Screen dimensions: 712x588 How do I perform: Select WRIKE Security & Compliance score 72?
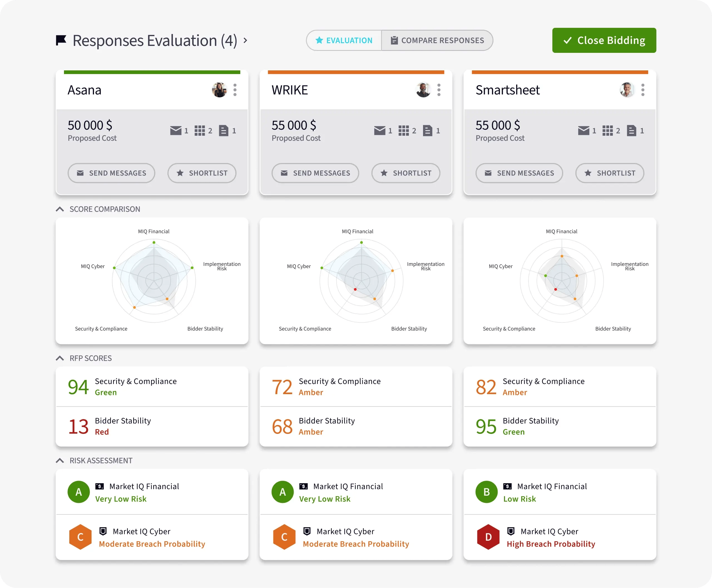click(282, 387)
